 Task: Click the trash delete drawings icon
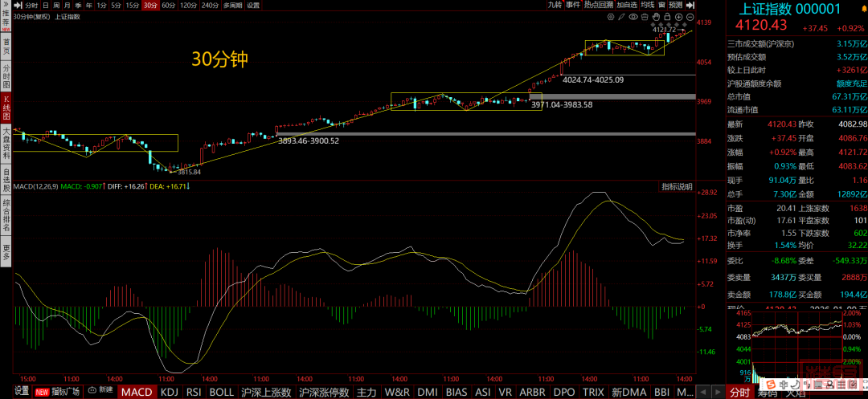coord(645,16)
